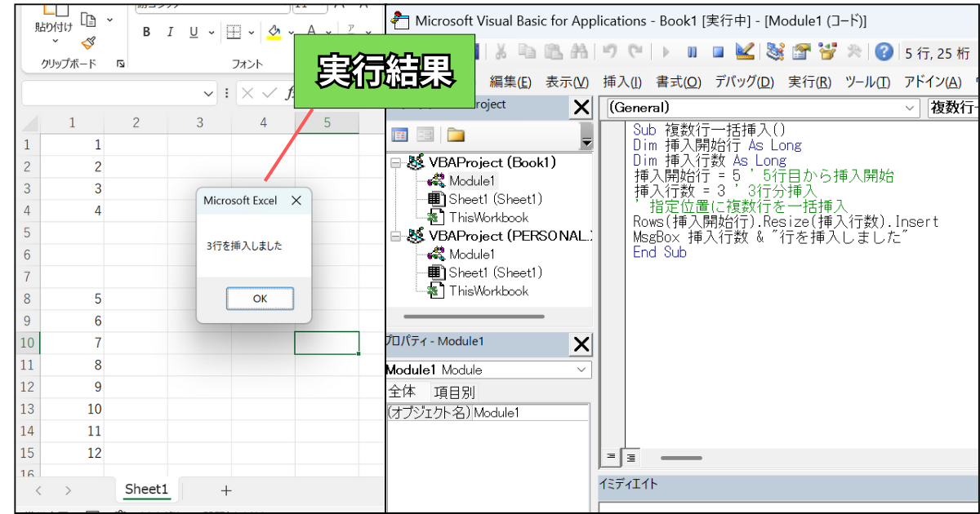Run the macro with the play icon
The image size is (980, 514).
point(666,52)
